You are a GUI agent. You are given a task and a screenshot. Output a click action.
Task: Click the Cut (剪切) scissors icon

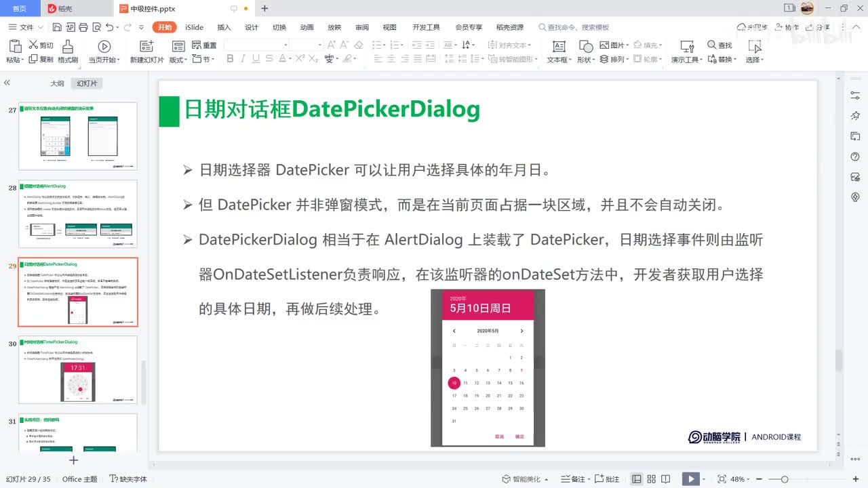tap(33, 45)
